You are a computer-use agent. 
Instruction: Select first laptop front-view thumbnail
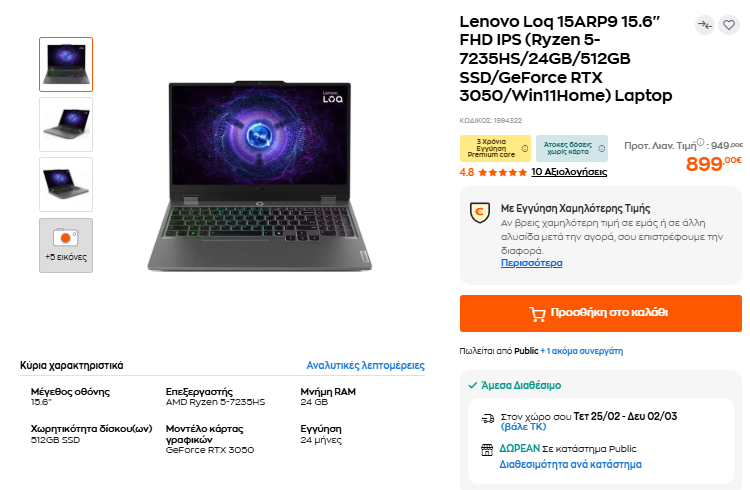[x=66, y=64]
